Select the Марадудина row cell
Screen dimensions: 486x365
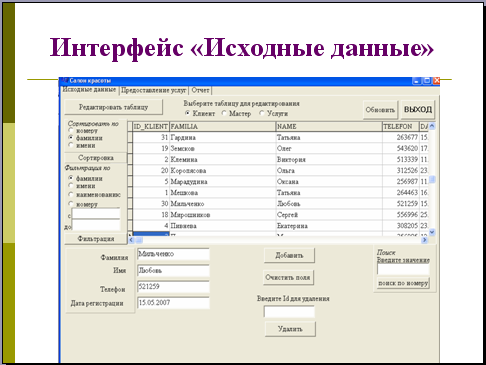click(x=223, y=182)
